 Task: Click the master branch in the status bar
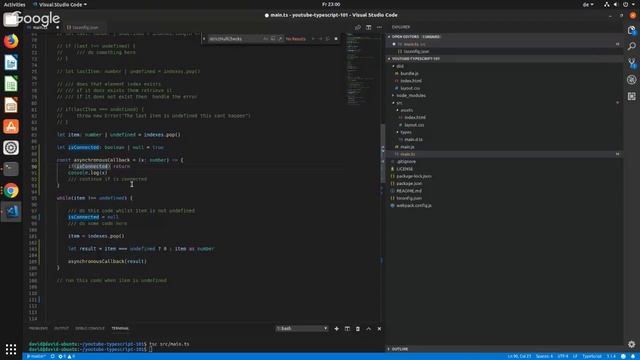coord(36,356)
